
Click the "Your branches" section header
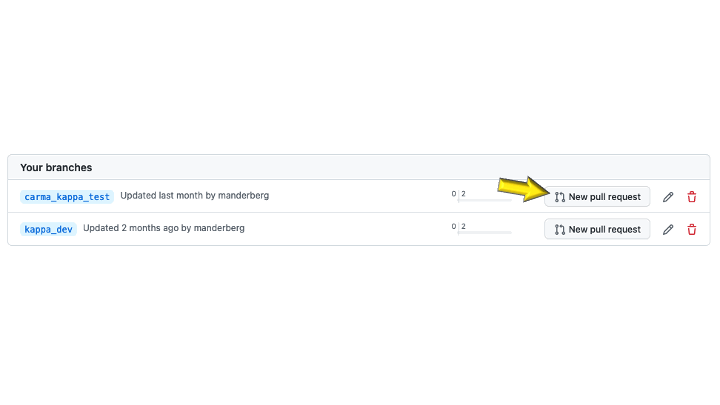(x=56, y=167)
